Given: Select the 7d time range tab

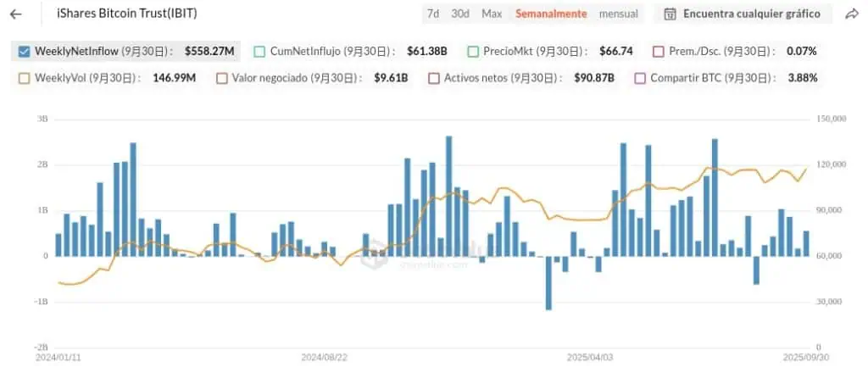Looking at the screenshot, I should coord(433,14).
